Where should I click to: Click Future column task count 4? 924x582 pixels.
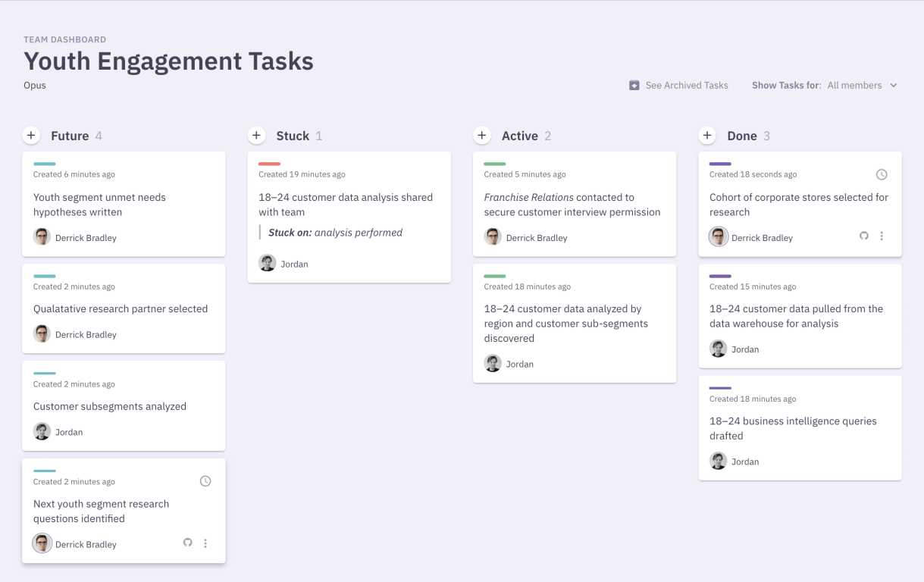(99, 136)
